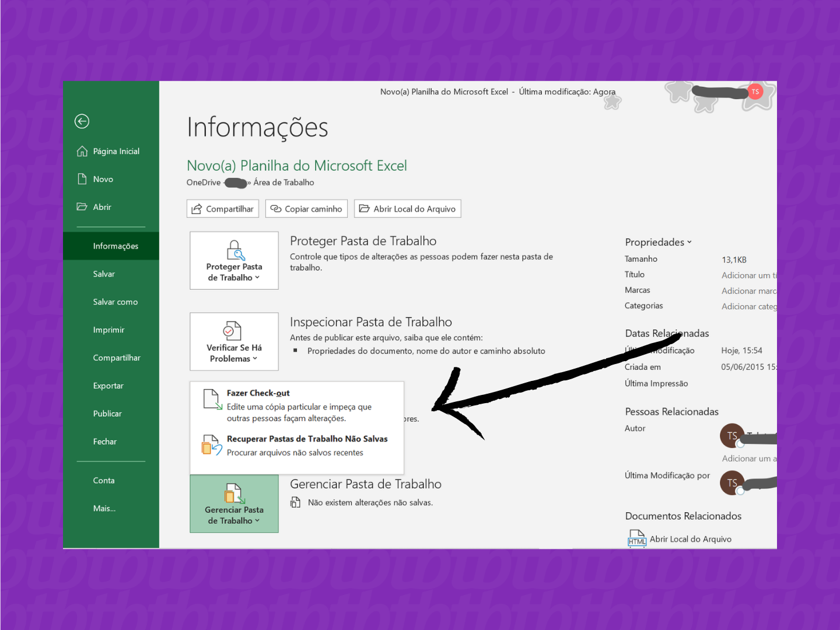Choose Salvar como in the sidebar

[x=111, y=302]
